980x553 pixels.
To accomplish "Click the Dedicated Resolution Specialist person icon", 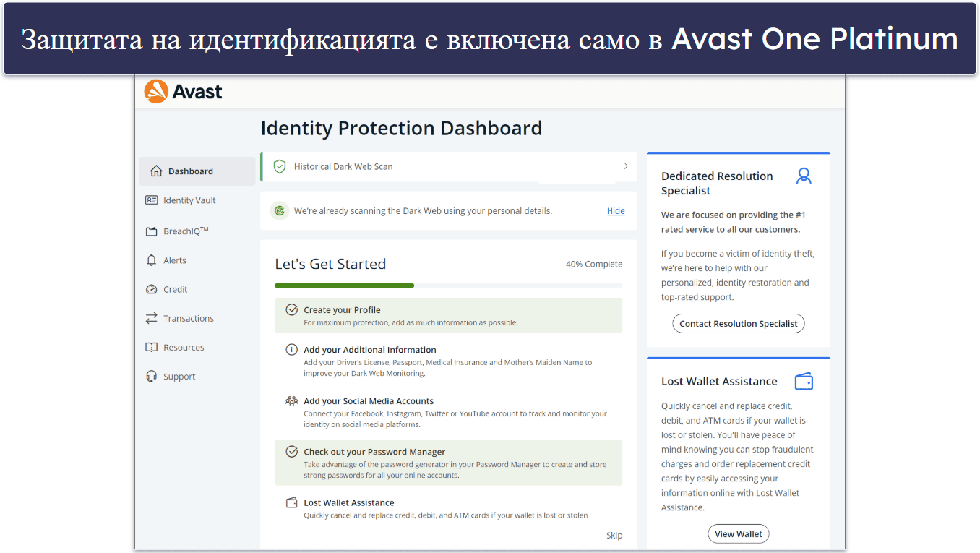I will 804,176.
